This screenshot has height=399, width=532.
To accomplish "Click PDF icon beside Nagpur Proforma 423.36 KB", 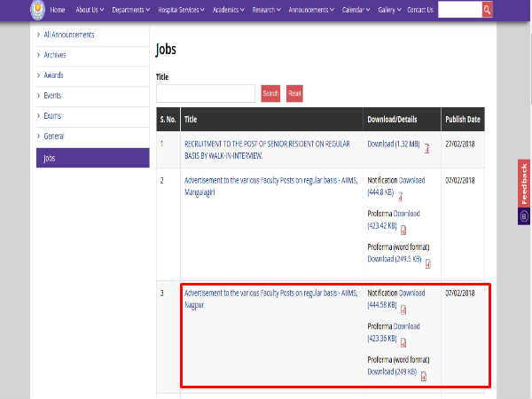I will point(403,342).
